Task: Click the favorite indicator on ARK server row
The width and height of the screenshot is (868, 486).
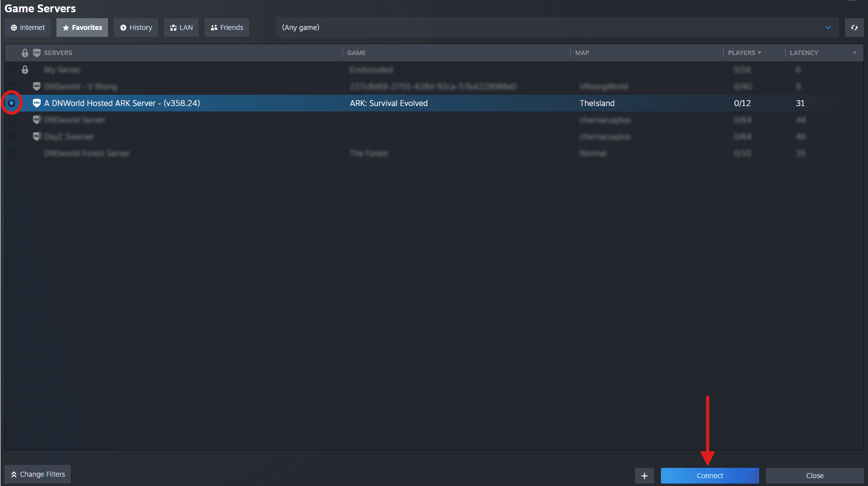Action: [x=12, y=103]
